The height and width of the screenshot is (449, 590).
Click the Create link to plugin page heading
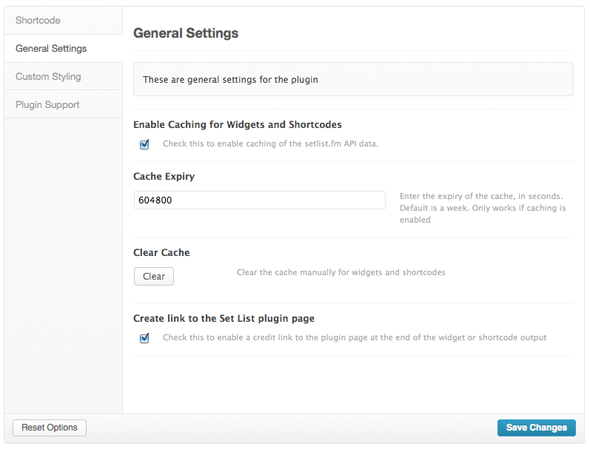point(224,318)
